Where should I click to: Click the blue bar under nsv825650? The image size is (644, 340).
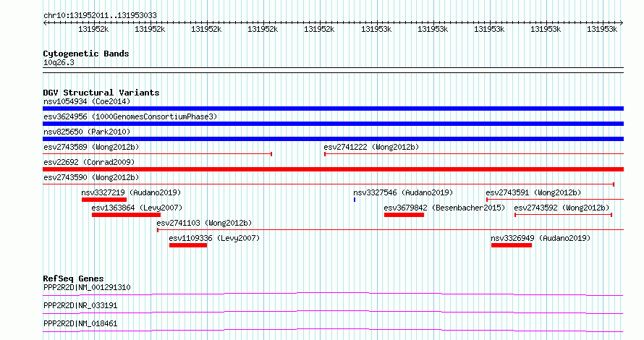(333, 139)
